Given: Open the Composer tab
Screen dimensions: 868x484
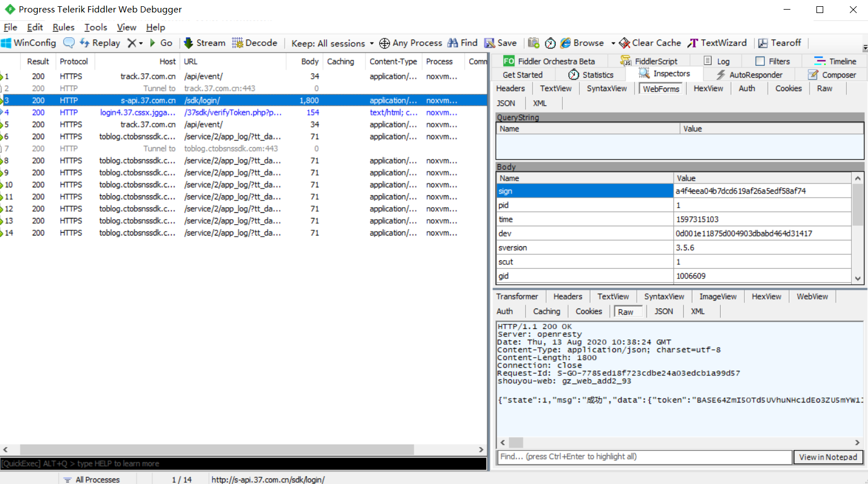Looking at the screenshot, I should click(832, 75).
